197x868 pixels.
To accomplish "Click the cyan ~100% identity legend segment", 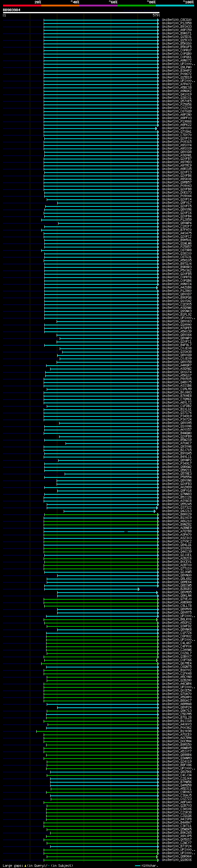I will 175,6.
